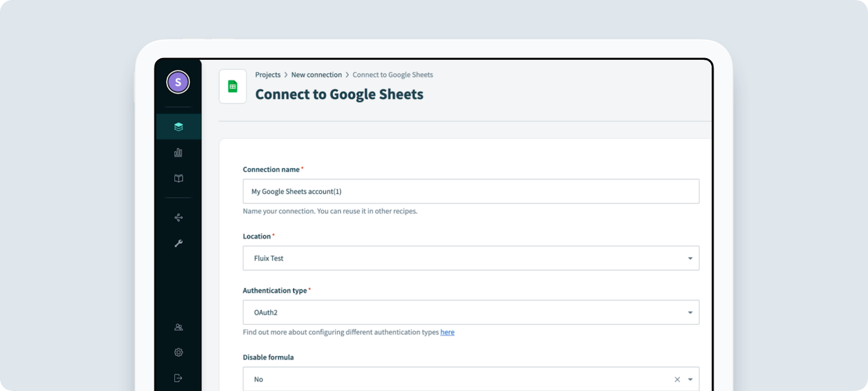Open the Projects layers icon in sidebar
Viewport: 868px width, 391px height.
[x=178, y=127]
